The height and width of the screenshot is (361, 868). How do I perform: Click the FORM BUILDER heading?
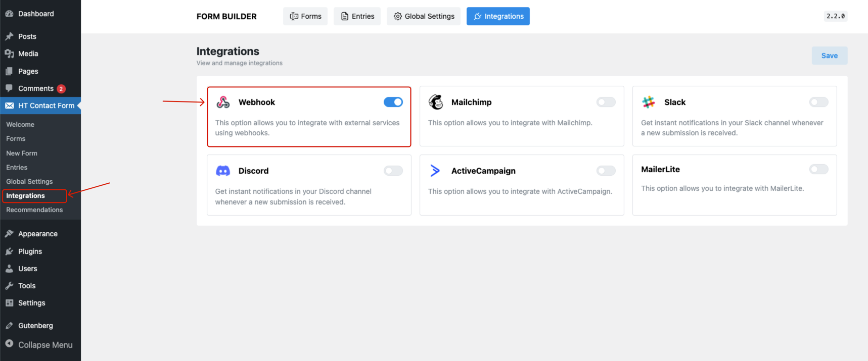[226, 16]
